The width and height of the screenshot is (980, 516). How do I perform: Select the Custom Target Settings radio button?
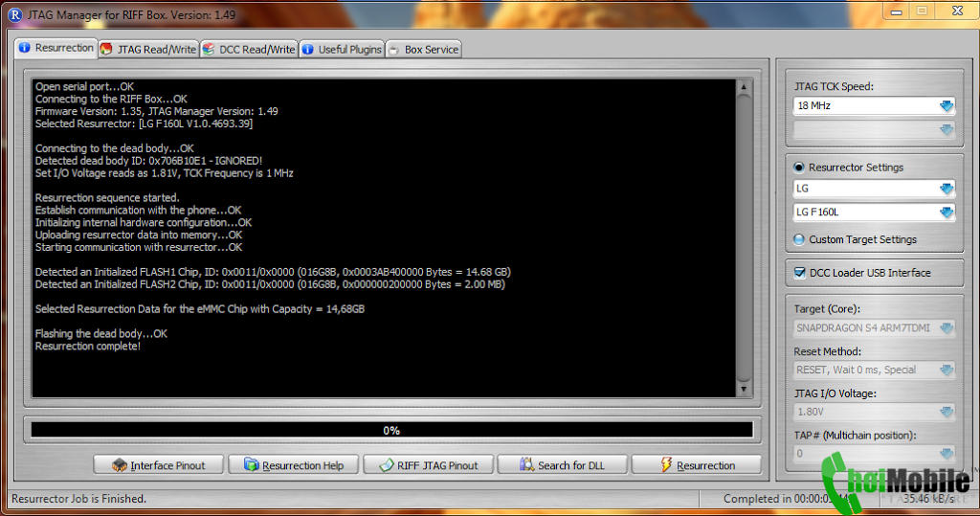pos(799,239)
